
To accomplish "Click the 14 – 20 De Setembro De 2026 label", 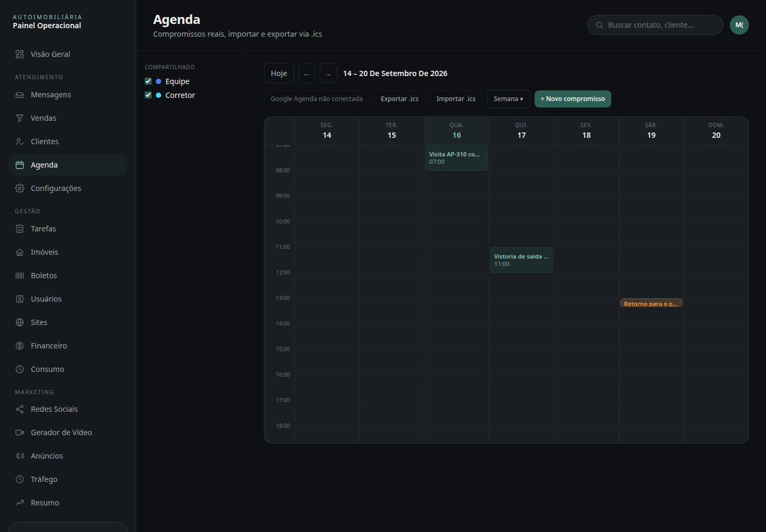I will pyautogui.click(x=395, y=73).
